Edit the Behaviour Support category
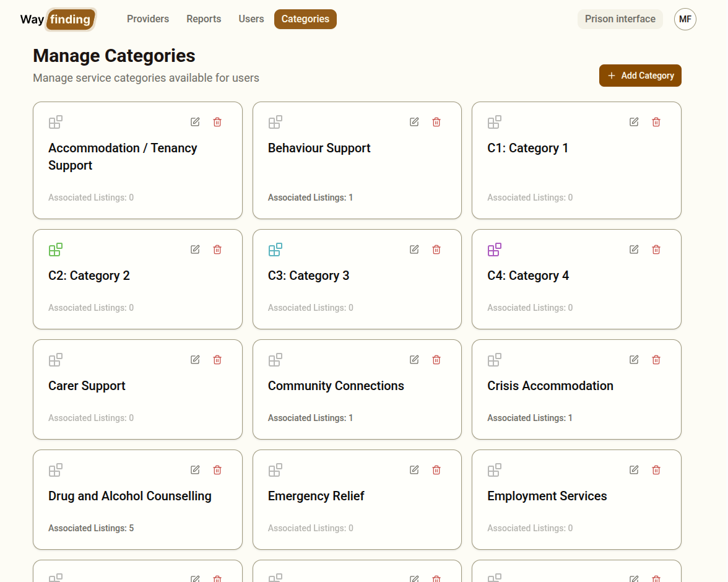This screenshot has width=728, height=582. coord(414,122)
